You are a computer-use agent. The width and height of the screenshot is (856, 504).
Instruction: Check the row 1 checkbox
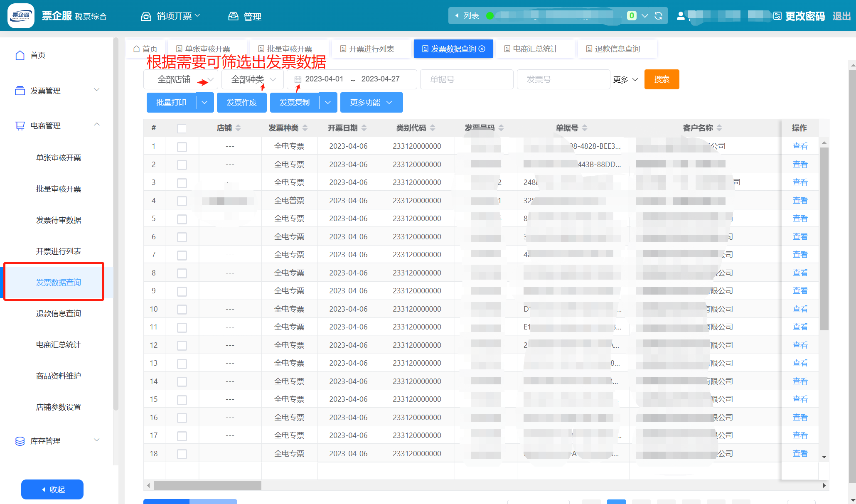182,147
